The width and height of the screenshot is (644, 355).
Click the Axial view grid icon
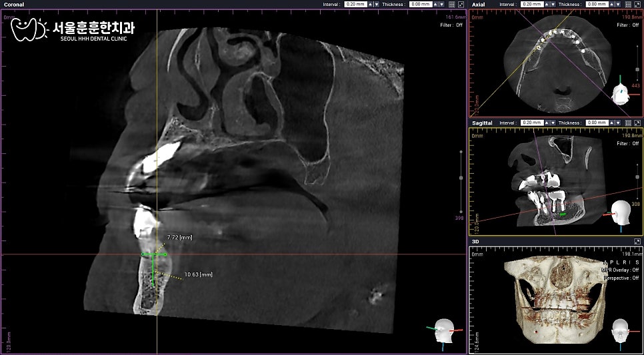tap(628, 4)
